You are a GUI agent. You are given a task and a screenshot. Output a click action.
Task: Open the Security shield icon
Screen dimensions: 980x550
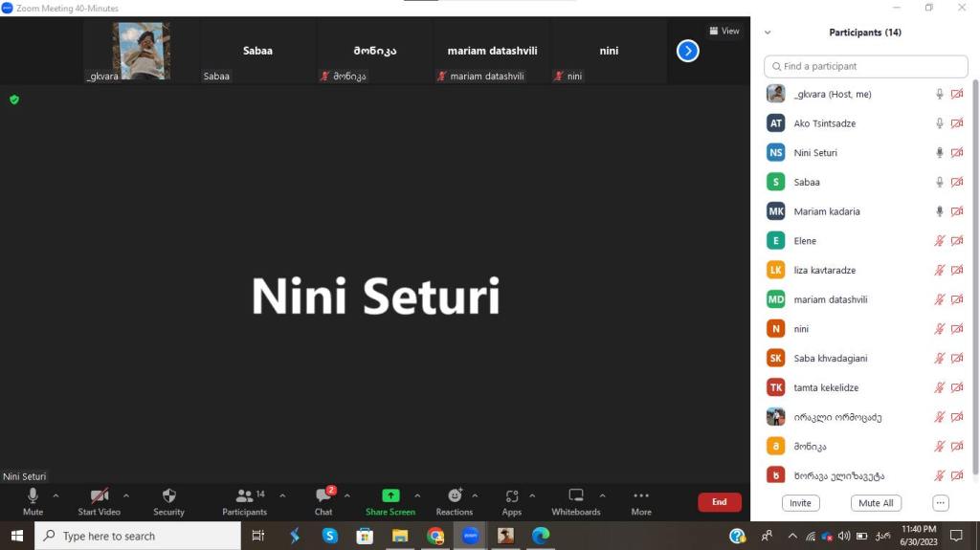(168, 495)
